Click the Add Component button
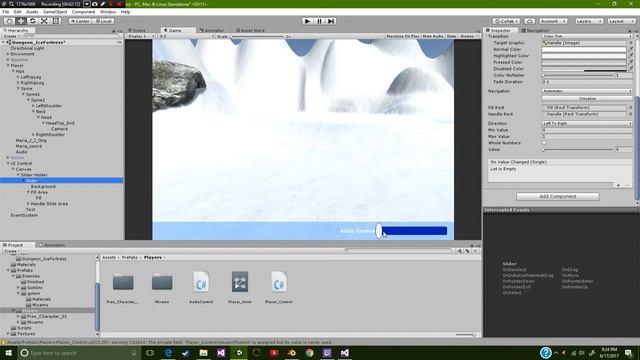Image resolution: width=640 pixels, height=360 pixels. pos(558,196)
